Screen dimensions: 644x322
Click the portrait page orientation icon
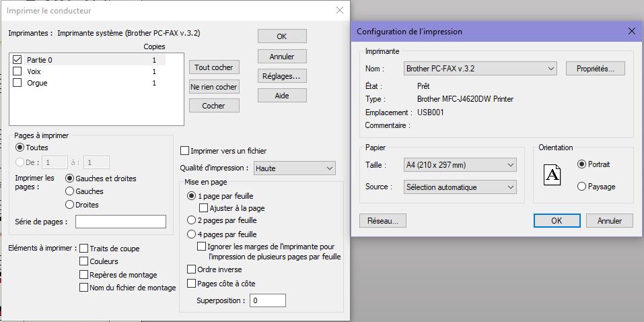(x=552, y=175)
